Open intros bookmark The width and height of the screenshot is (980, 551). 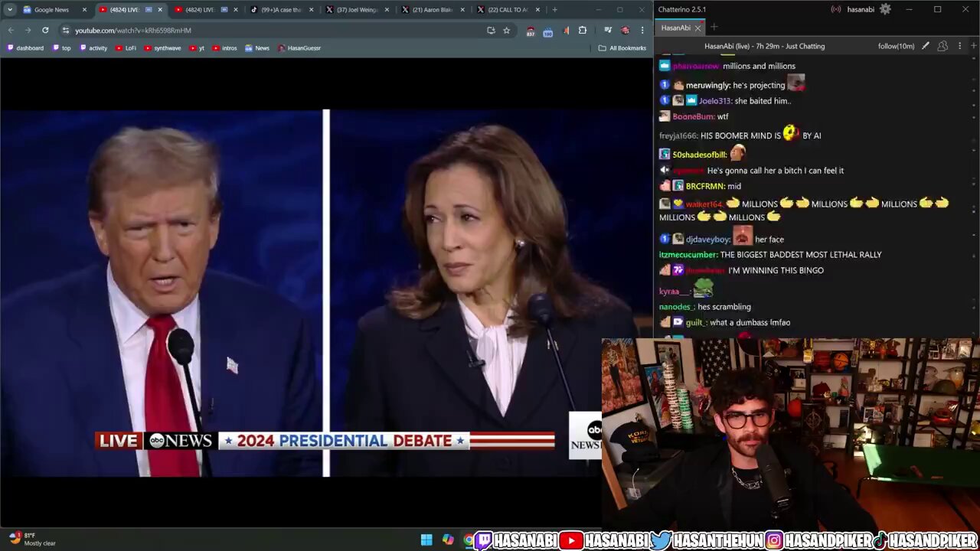tap(224, 47)
